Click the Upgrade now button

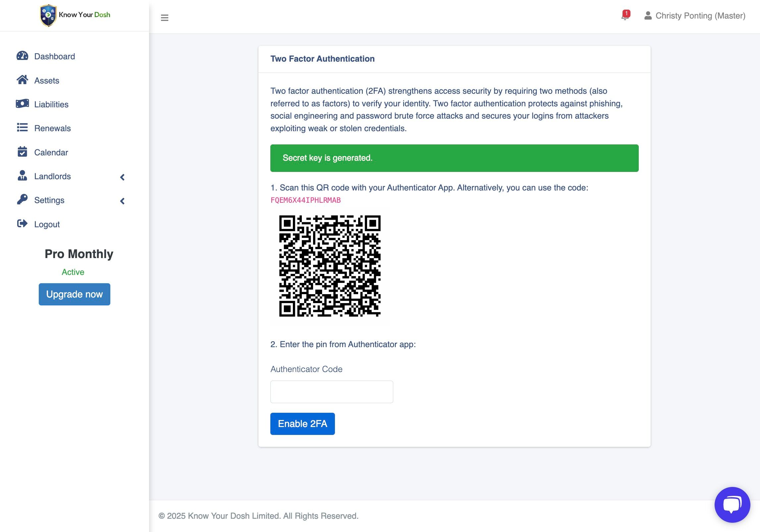(x=74, y=294)
